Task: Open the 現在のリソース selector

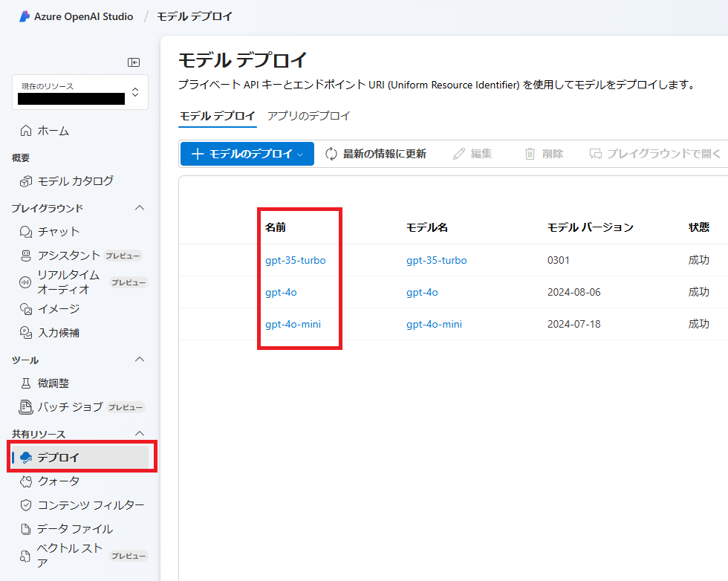Action: [x=79, y=91]
